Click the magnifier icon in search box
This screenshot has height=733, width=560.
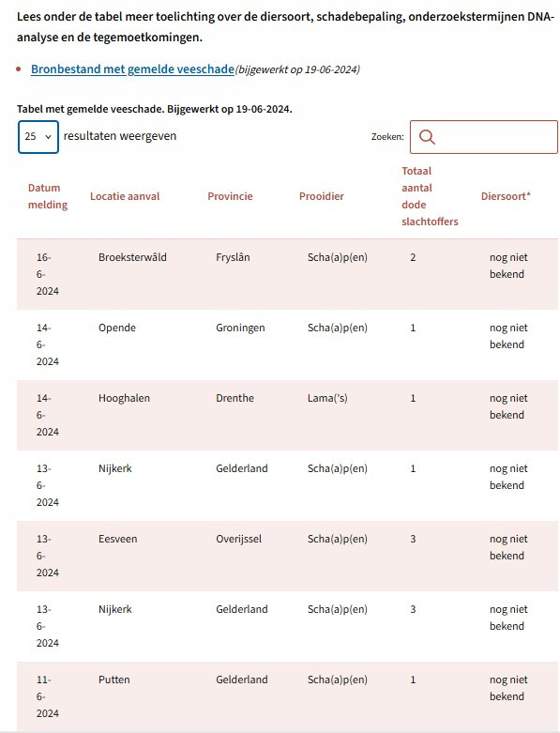tap(427, 137)
